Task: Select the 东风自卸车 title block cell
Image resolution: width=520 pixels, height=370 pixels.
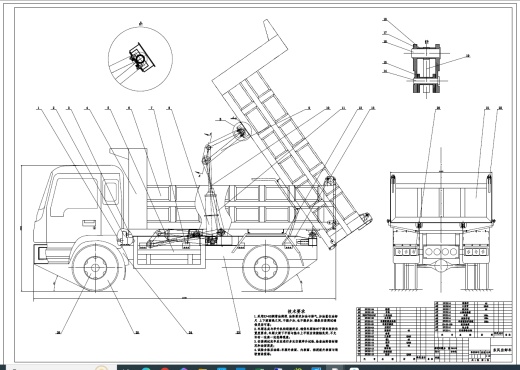Action: point(502,350)
